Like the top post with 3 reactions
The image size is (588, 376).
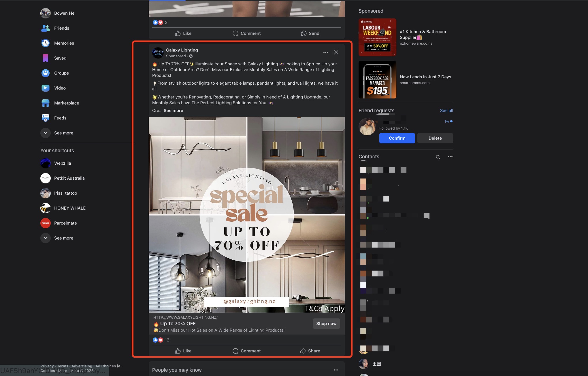183,33
